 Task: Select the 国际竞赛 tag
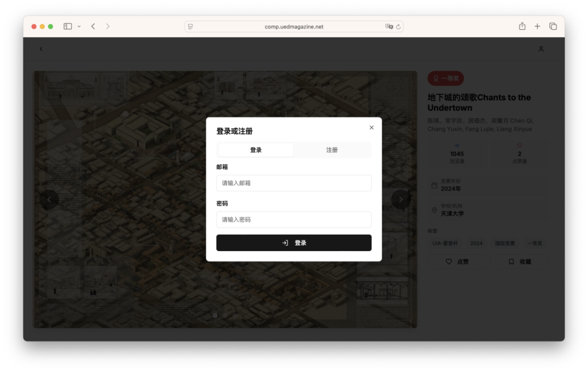(x=505, y=243)
